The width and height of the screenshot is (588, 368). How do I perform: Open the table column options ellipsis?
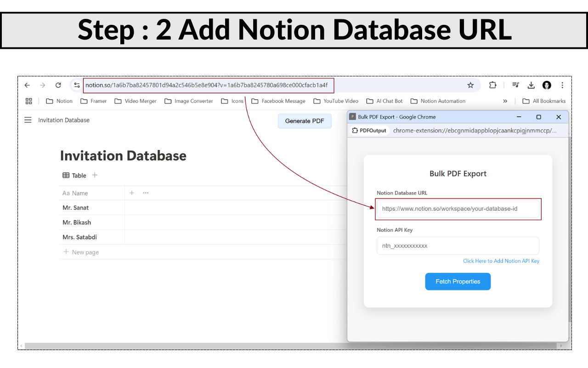pos(146,193)
